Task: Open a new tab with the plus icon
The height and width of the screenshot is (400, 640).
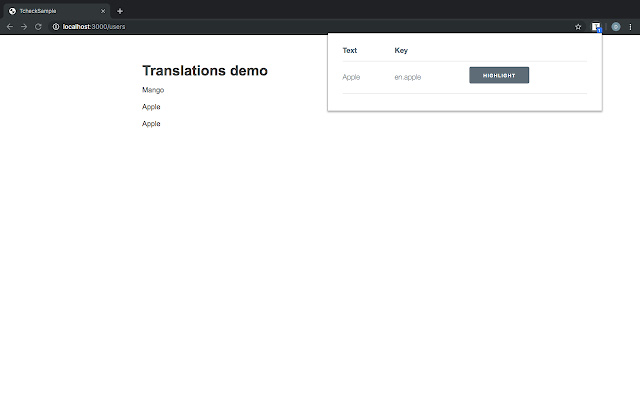Action: [x=120, y=11]
